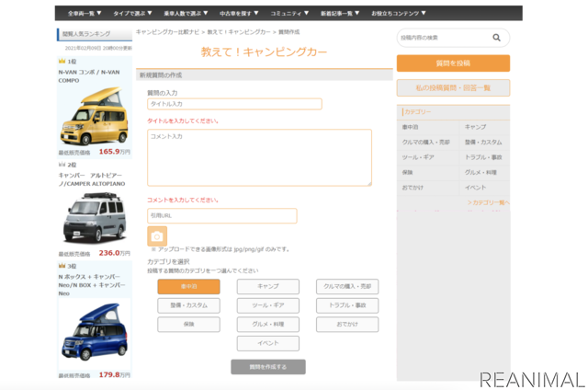Click the orange 質問を投稿 button

[x=453, y=63]
